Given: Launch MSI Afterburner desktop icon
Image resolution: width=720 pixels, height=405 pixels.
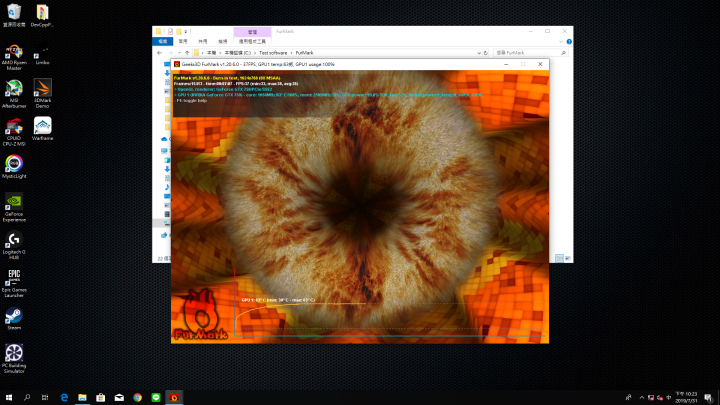Looking at the screenshot, I should point(14,94).
